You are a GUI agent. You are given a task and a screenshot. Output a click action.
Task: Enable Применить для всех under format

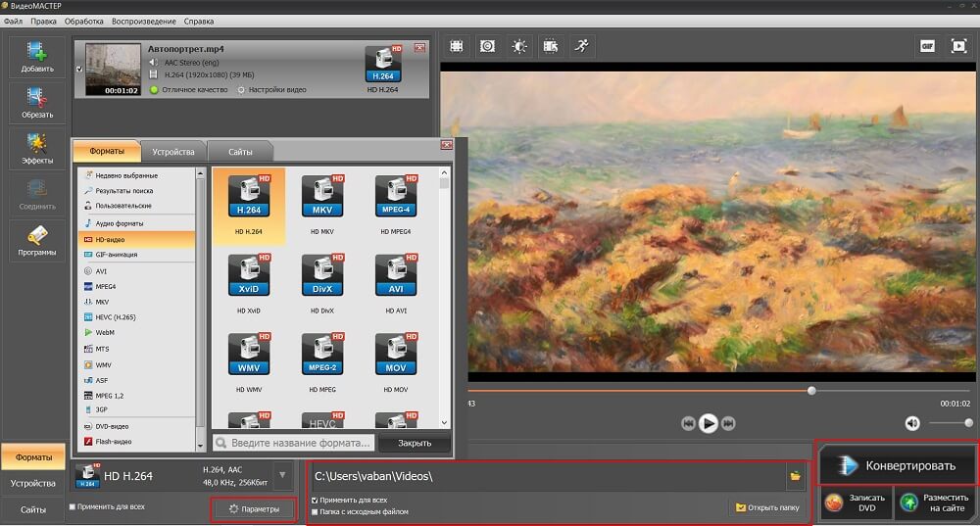(x=73, y=506)
